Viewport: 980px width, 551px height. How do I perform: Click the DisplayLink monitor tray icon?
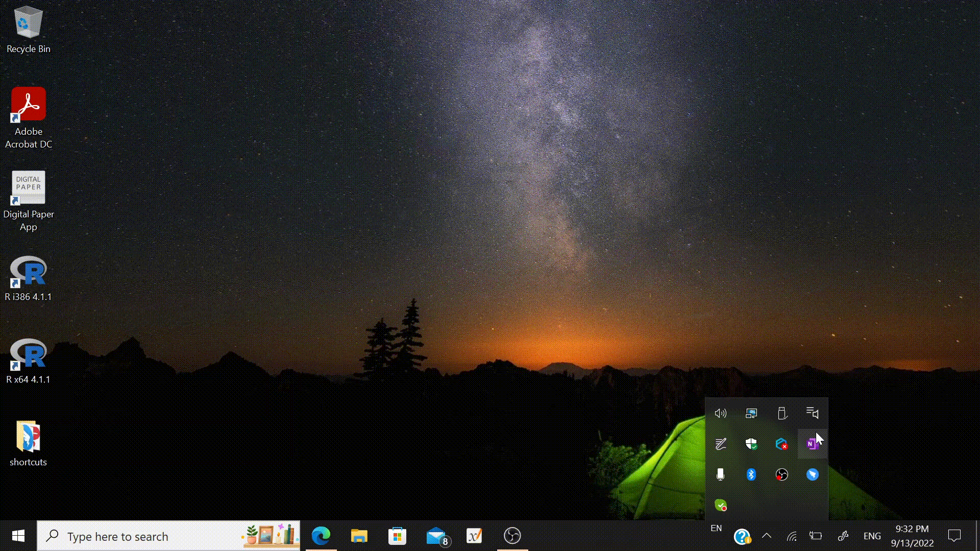[751, 413]
